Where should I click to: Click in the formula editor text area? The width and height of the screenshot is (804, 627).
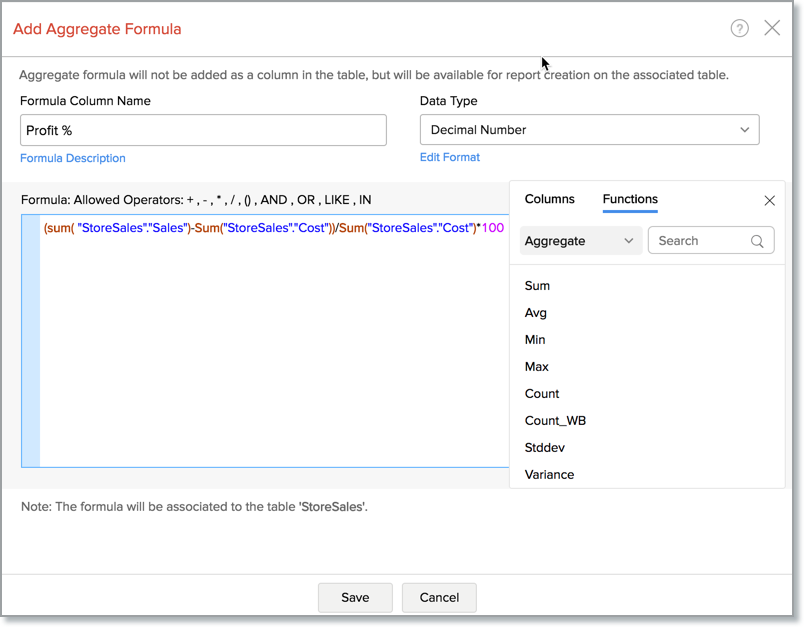[270, 350]
